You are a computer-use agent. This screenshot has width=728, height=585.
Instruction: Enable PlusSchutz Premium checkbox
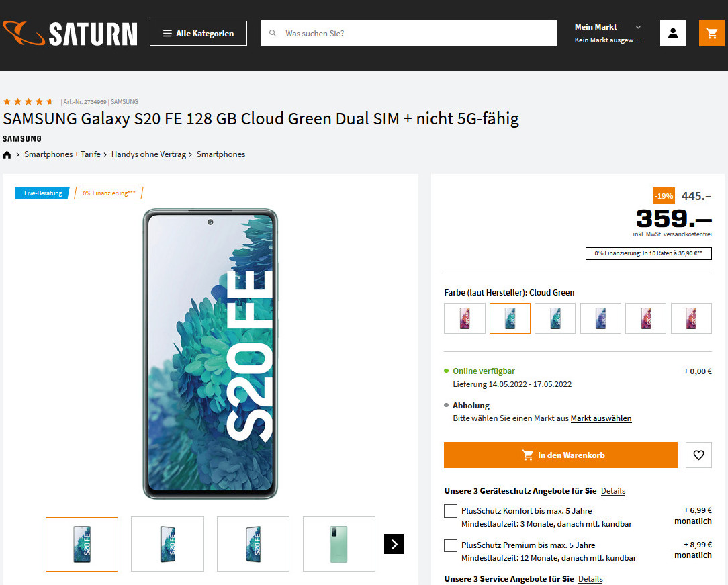click(x=451, y=545)
